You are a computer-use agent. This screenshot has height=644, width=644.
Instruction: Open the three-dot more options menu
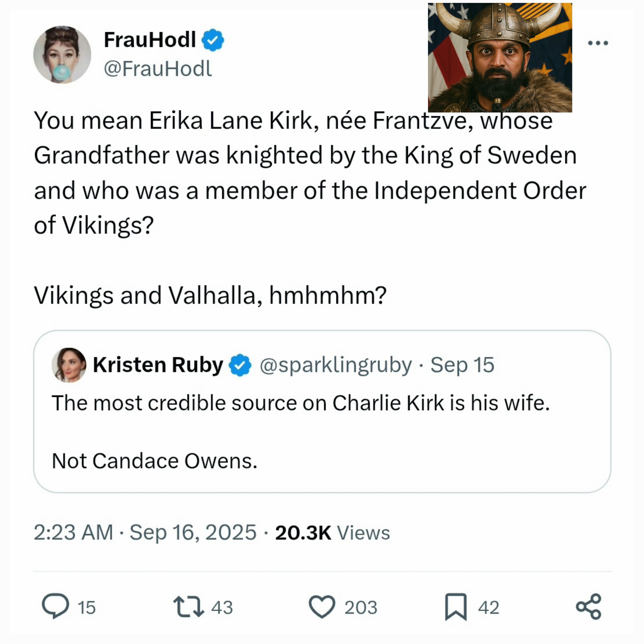(x=598, y=43)
